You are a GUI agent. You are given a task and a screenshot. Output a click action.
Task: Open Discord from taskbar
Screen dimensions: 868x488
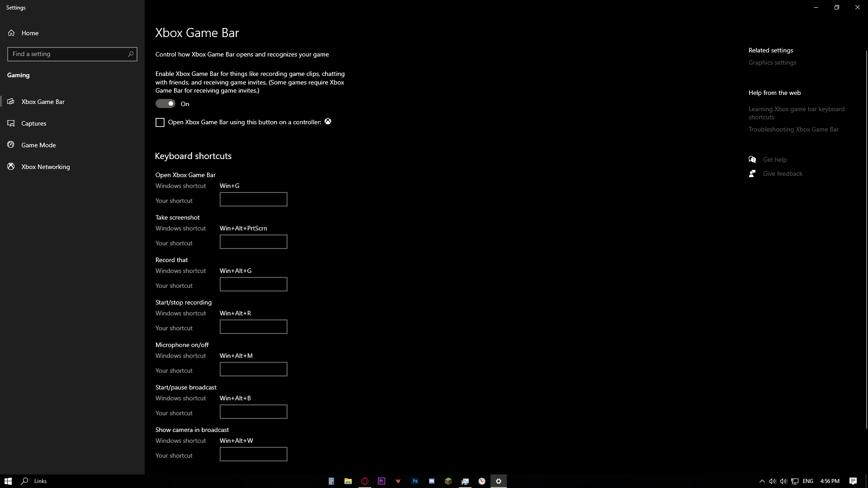pyautogui.click(x=432, y=481)
